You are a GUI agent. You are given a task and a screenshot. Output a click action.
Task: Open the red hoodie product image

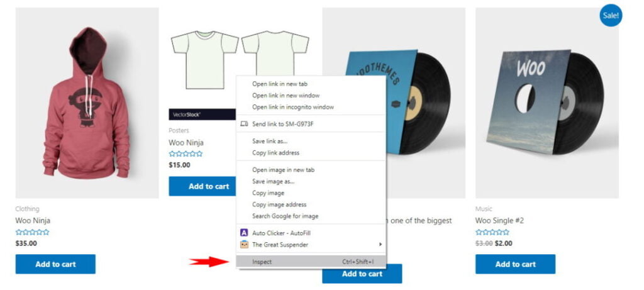[87, 103]
